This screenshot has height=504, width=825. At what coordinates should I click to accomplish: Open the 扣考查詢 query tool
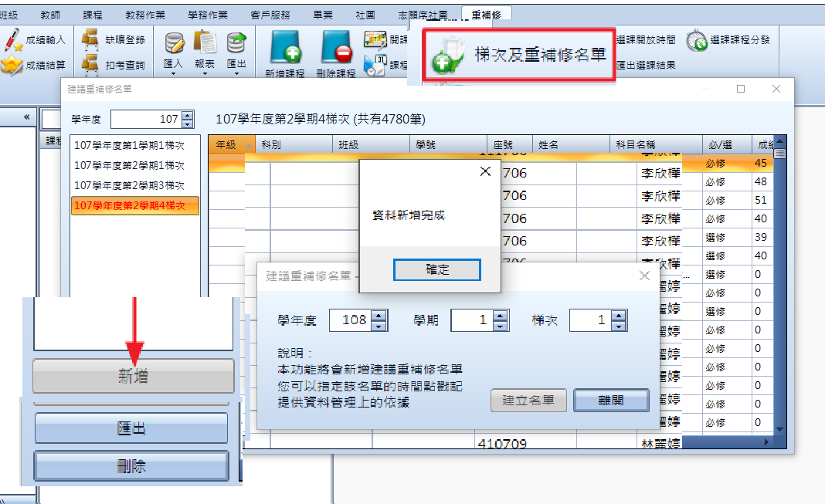114,65
